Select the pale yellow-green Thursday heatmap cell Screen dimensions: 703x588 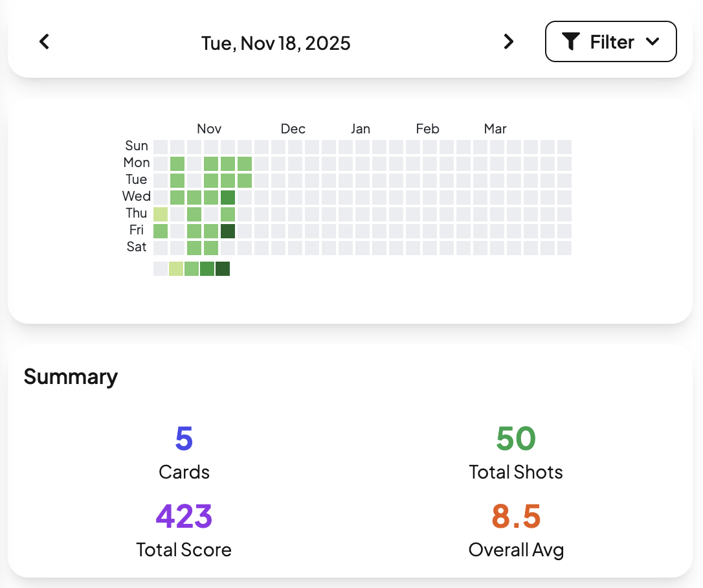coord(161,214)
